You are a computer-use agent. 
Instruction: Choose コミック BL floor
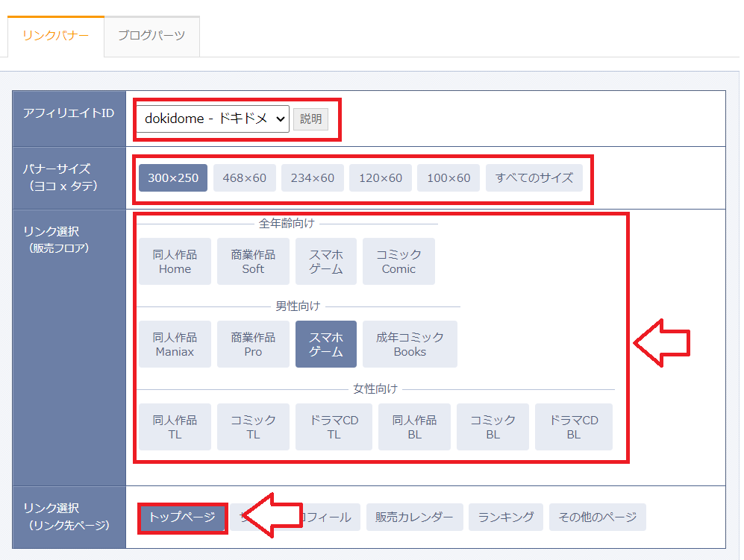point(493,427)
